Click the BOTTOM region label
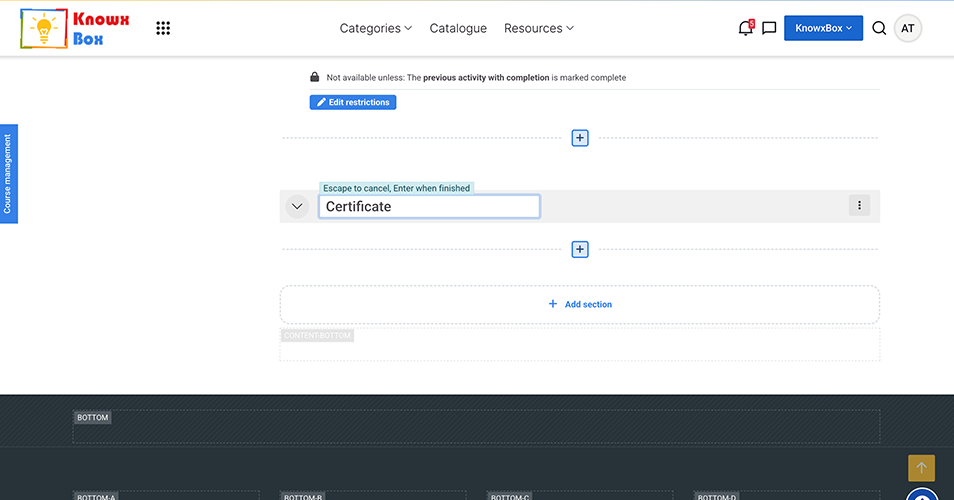The image size is (954, 500). [92, 417]
